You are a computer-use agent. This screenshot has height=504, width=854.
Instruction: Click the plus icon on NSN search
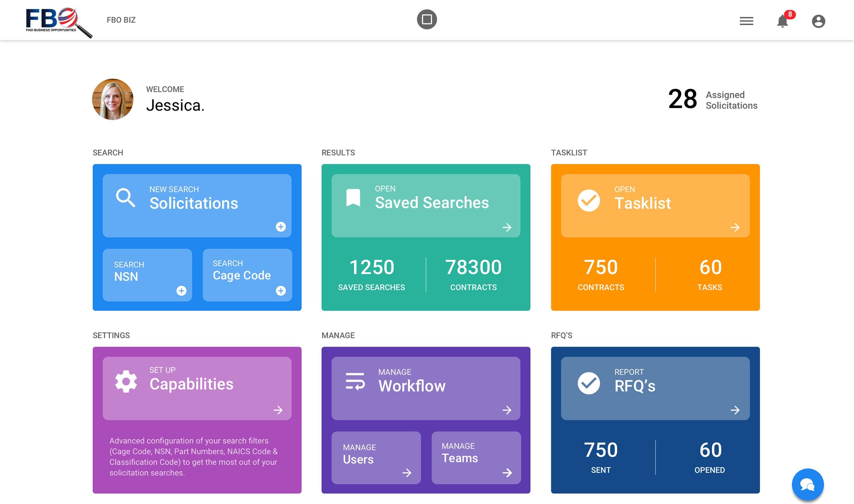pos(181,291)
